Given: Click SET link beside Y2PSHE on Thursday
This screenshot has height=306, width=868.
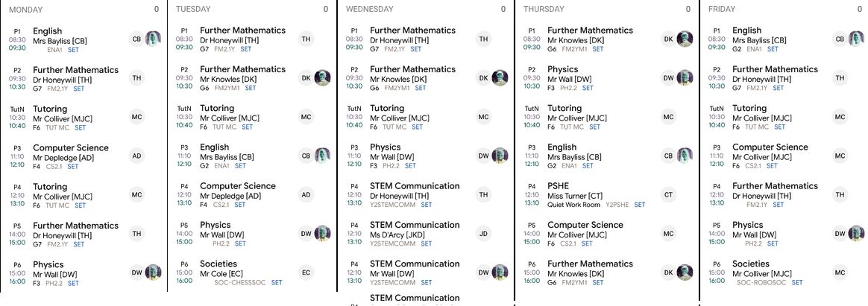Looking at the screenshot, I should coord(640,205).
